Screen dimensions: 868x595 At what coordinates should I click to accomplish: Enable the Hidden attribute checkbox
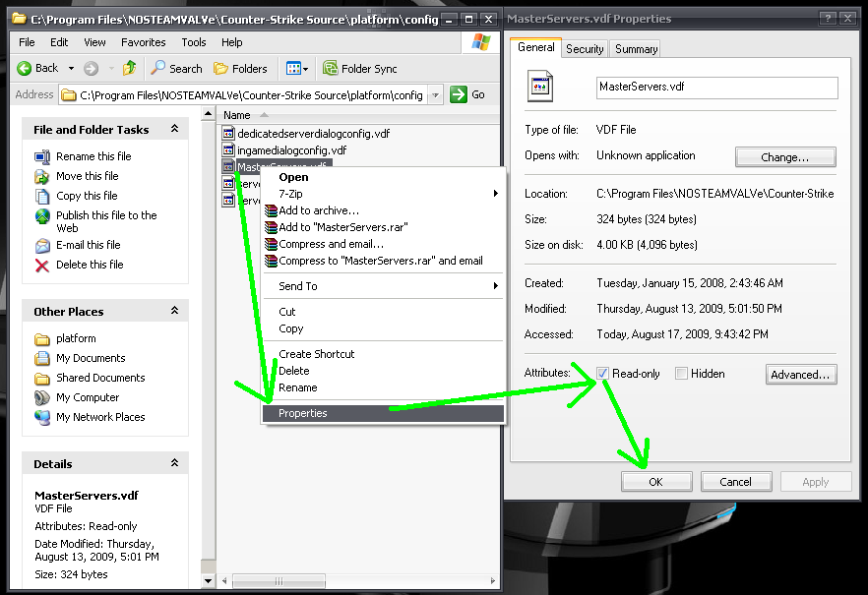(x=681, y=374)
